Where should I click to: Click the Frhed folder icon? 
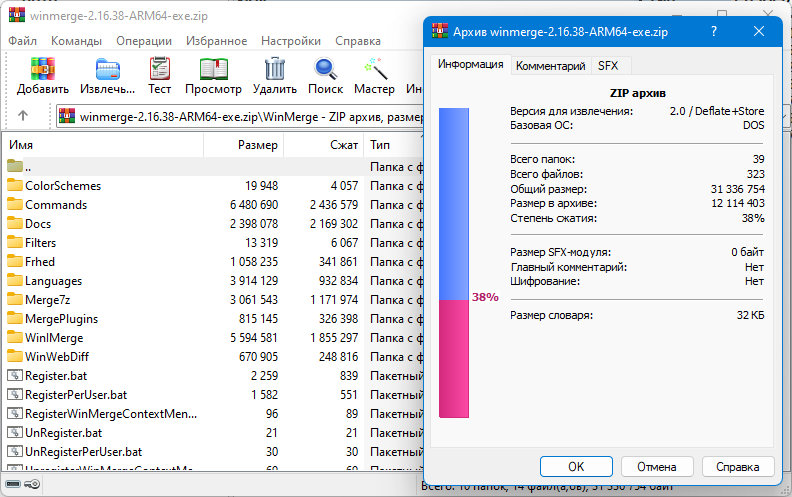pyautogui.click(x=15, y=262)
